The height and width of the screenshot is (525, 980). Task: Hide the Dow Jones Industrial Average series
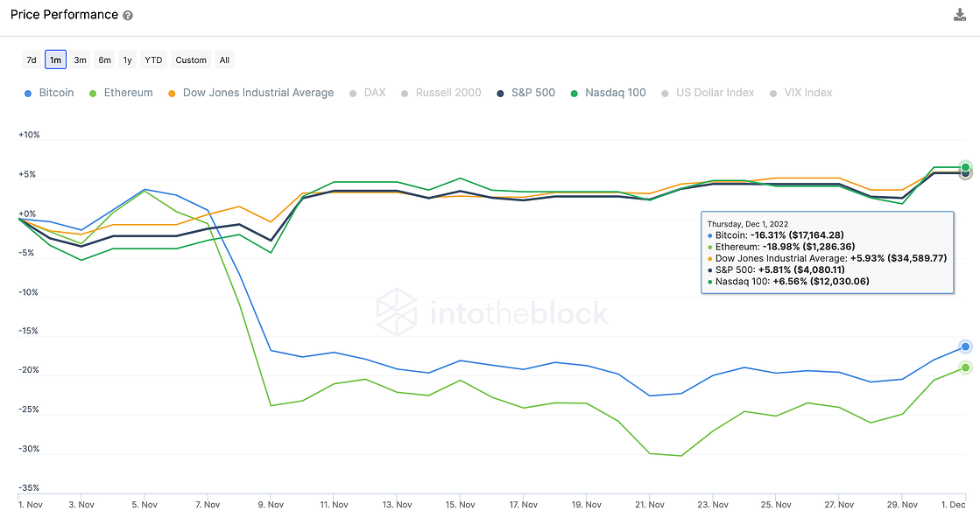click(250, 93)
